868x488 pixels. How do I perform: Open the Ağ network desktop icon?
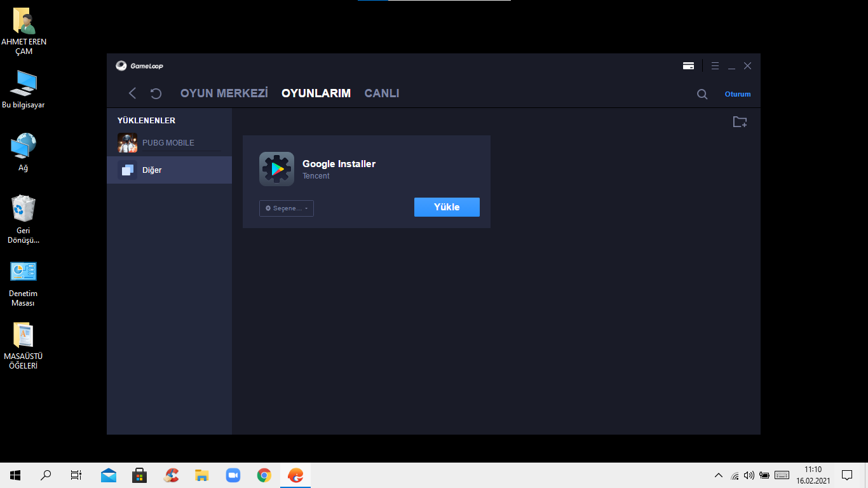pos(24,152)
